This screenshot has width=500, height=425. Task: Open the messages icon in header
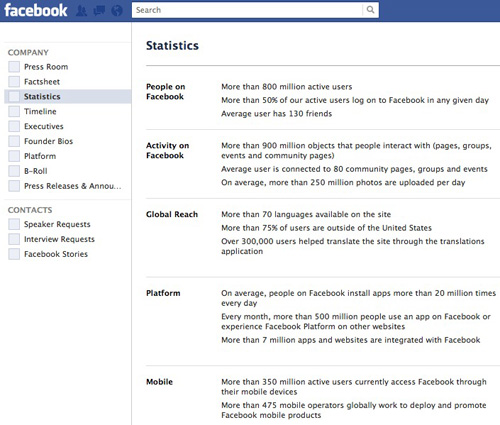[99, 11]
